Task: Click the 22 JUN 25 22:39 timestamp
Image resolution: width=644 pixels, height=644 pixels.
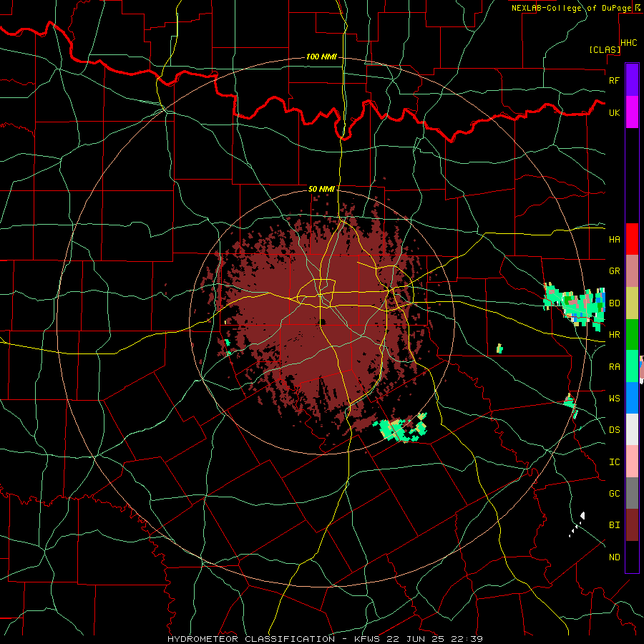Action: click(434, 639)
